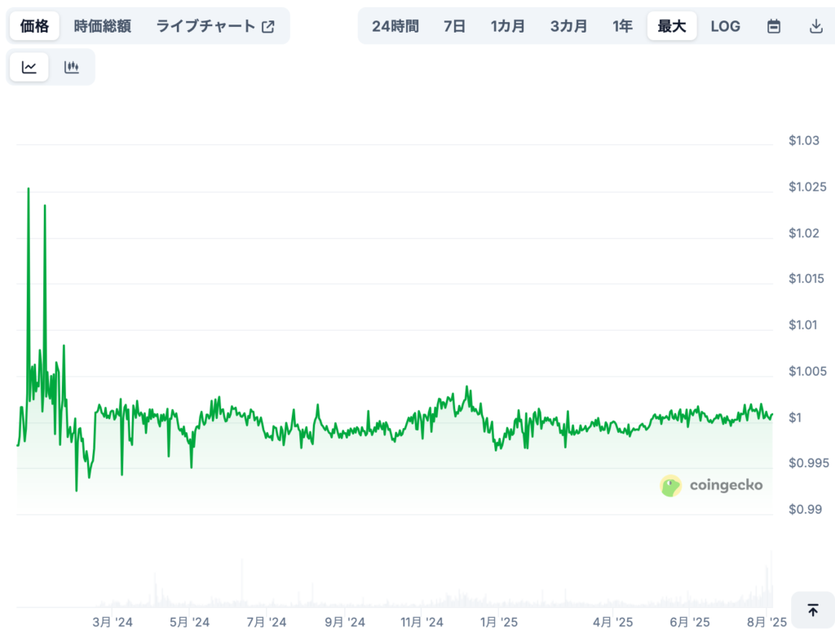Click the $1.025 price axis label
Viewport: 835px width, 644px height.
pos(807,187)
